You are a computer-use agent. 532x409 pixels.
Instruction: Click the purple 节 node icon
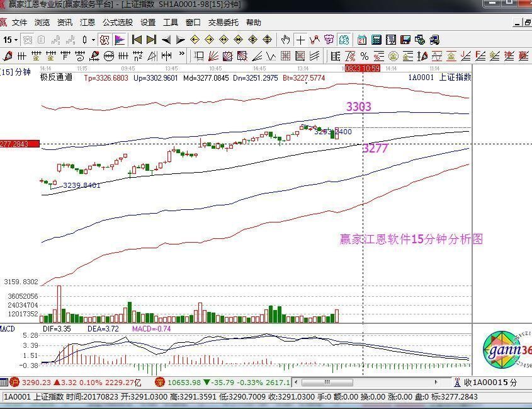pos(329,40)
